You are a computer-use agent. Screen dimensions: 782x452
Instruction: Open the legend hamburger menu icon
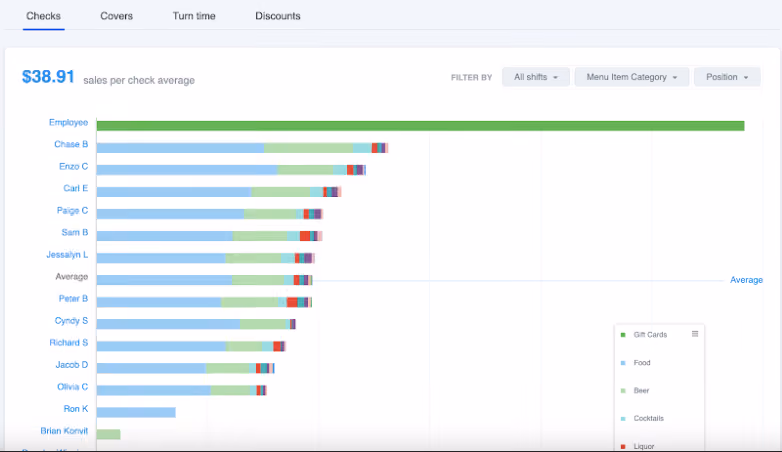[695, 334]
